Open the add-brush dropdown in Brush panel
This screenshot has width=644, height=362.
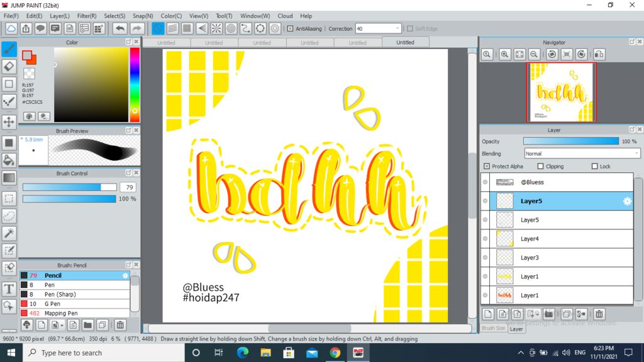click(56, 325)
